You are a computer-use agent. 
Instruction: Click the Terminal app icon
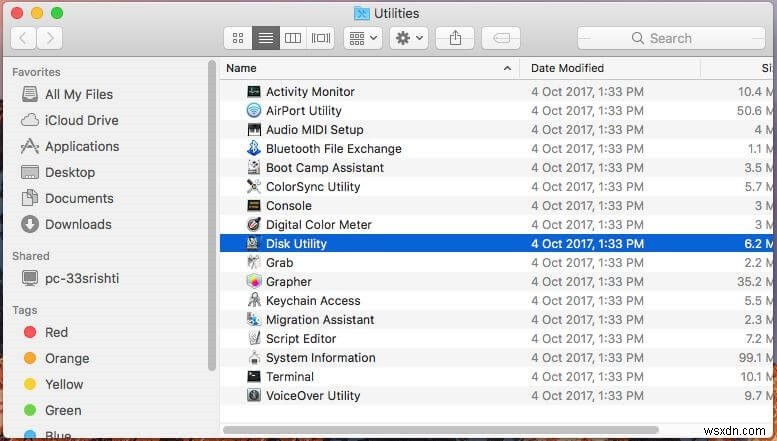click(254, 377)
